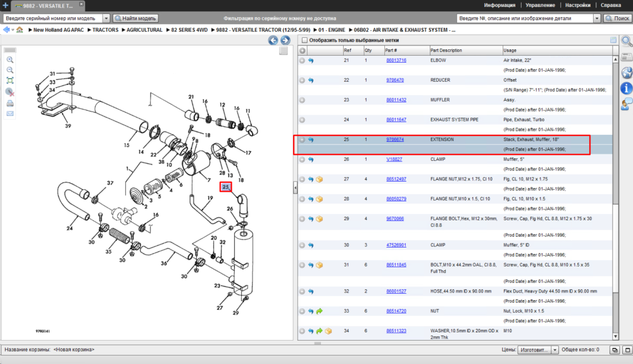Viewport: 633px width, 364px height.
Task: Open part number 86013716 link
Action: (x=396, y=60)
